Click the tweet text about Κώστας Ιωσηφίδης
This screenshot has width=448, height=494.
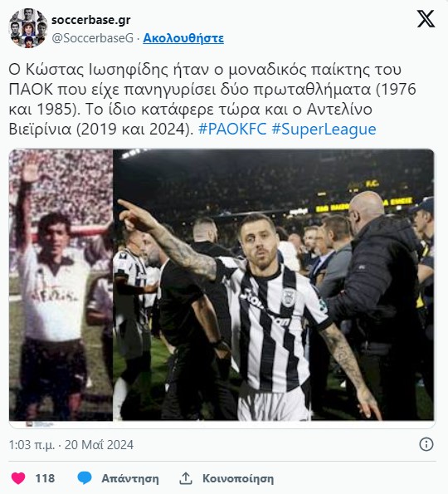pos(212,100)
